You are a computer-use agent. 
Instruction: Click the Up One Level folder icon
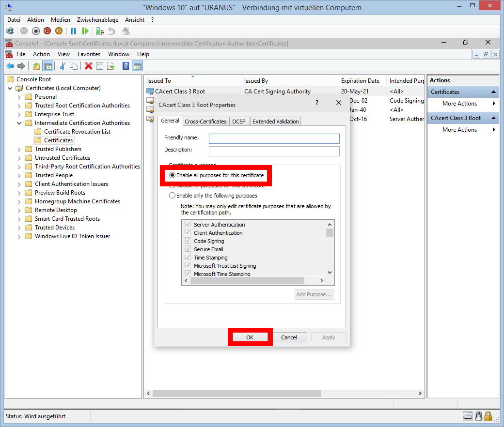pos(36,66)
